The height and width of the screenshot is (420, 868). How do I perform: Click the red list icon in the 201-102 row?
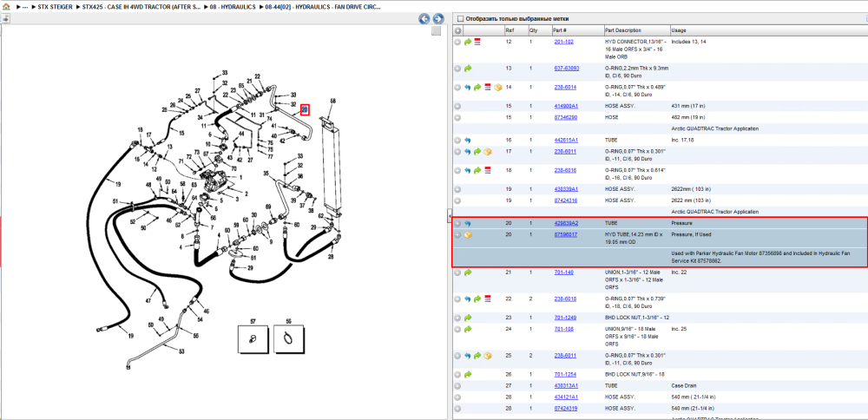[x=477, y=42]
